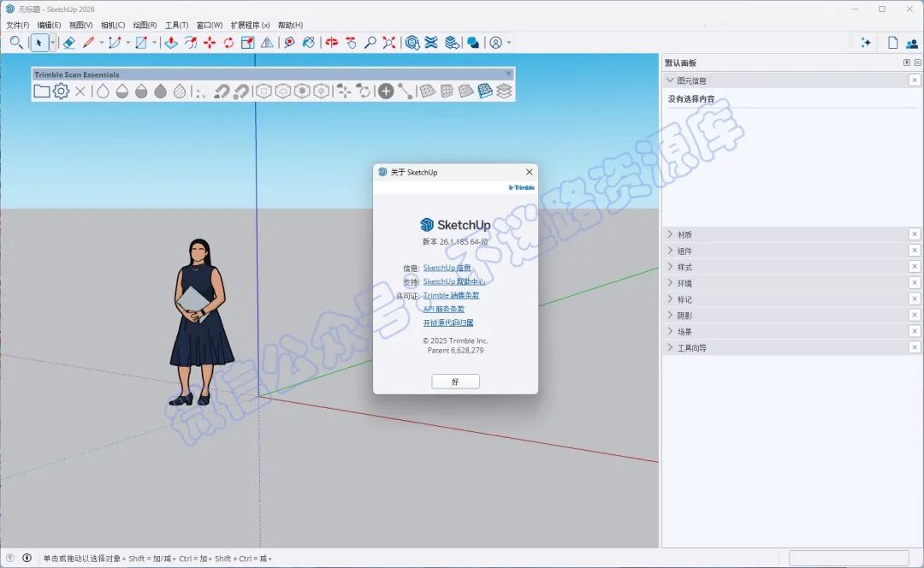The height and width of the screenshot is (568, 924).
Task: Open the 相机(C) menu
Action: 113,25
